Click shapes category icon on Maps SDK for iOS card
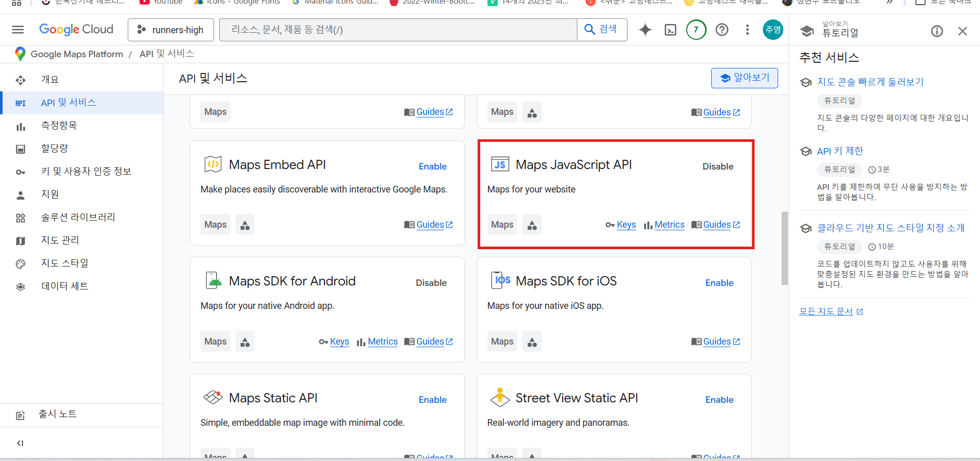The image size is (980, 461). tap(532, 342)
